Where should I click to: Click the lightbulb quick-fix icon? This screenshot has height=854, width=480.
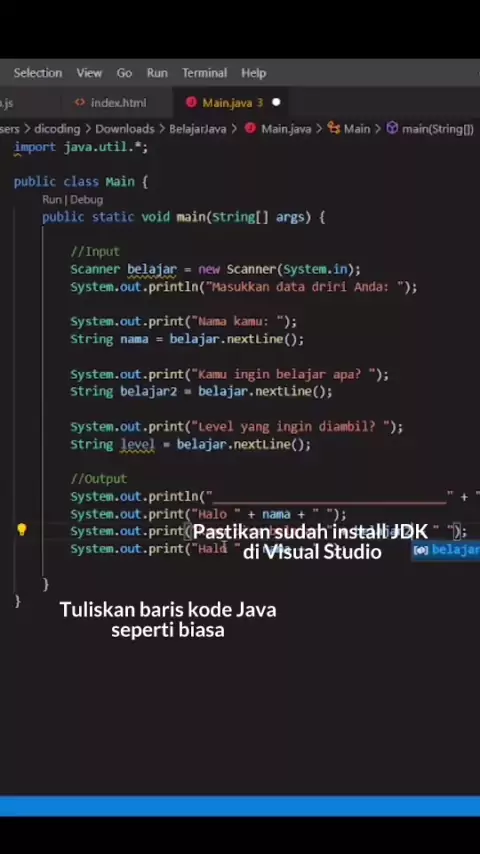(22, 529)
